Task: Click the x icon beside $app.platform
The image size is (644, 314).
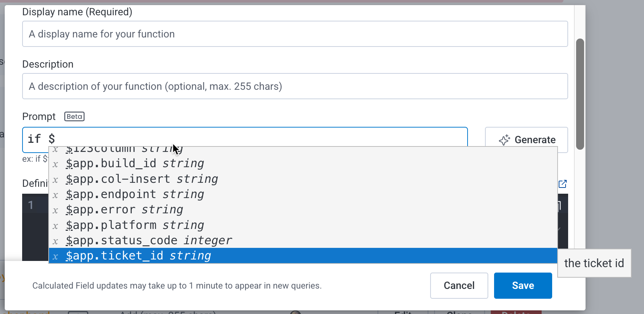Action: tap(55, 226)
